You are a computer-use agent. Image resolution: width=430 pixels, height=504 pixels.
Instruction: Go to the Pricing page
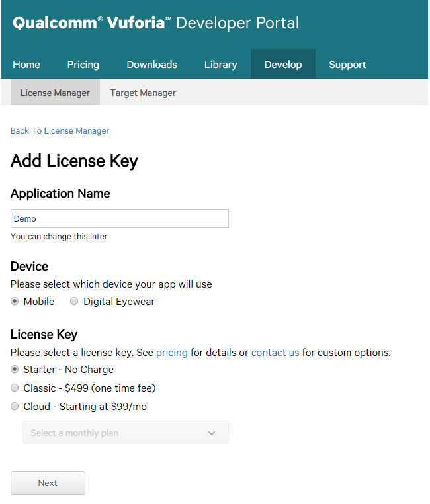click(83, 65)
